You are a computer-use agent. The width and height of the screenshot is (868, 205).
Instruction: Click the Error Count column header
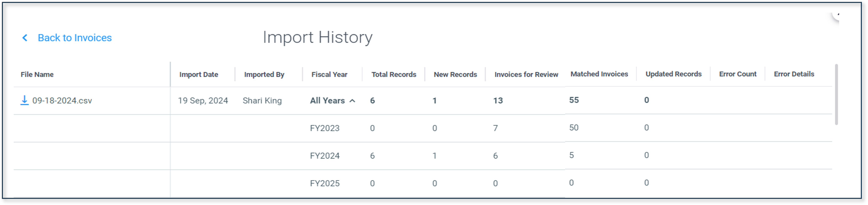738,74
